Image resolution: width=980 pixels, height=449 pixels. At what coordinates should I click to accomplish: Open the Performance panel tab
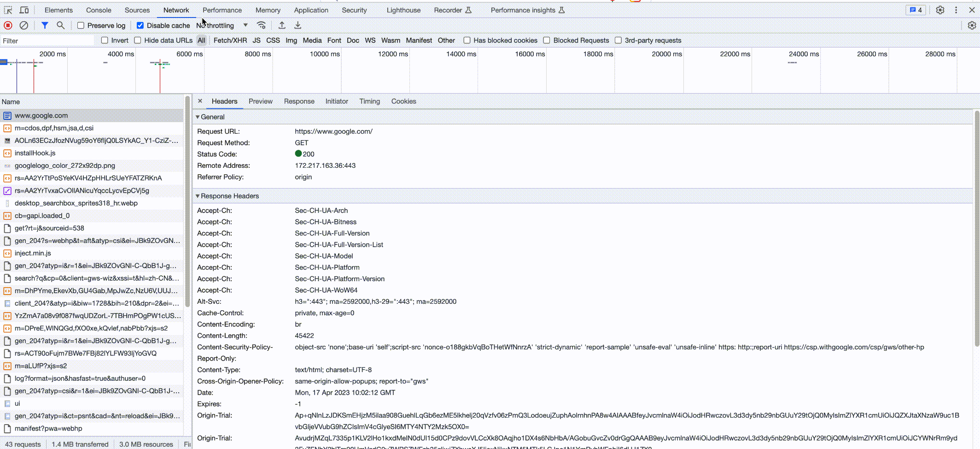222,10
